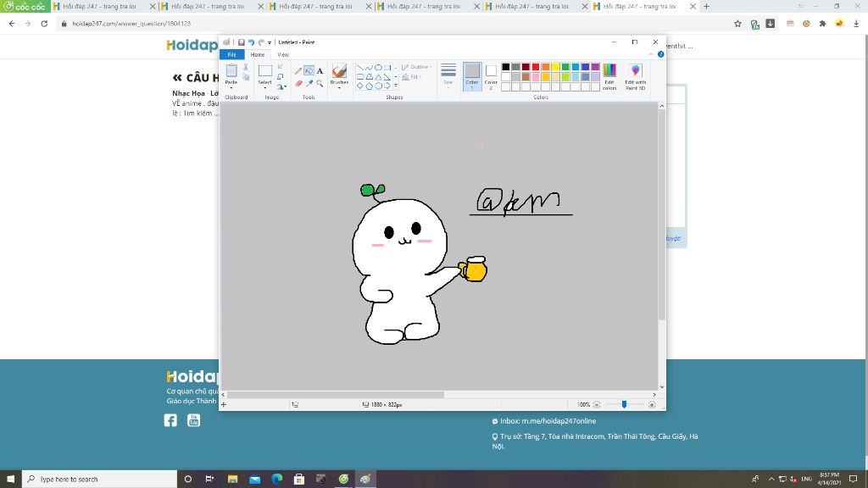Close the active last Hỏi đáp 247 browser tab
Image resolution: width=868 pixels, height=488 pixels.
point(693,7)
